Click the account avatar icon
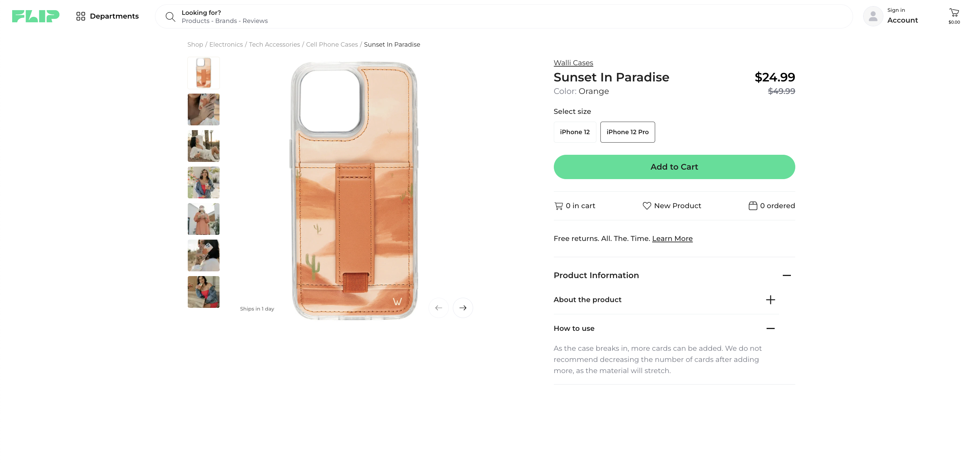The image size is (980, 465). point(873,16)
